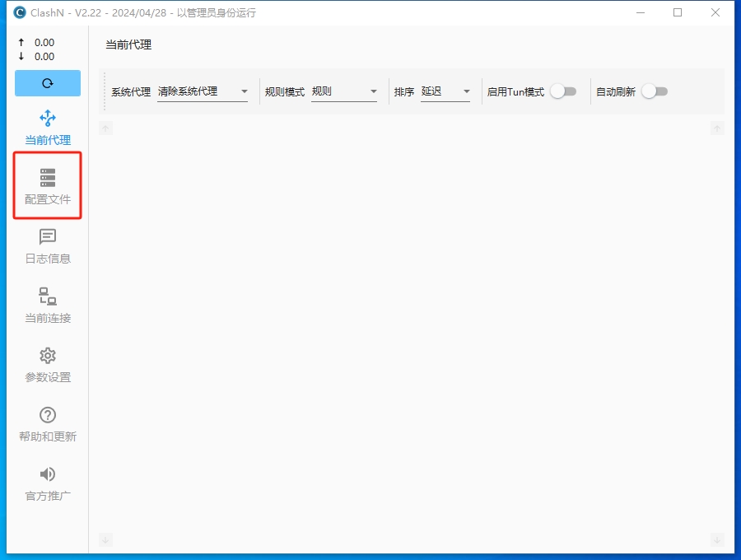View 当前连接 connections
The width and height of the screenshot is (741, 560).
(47, 306)
